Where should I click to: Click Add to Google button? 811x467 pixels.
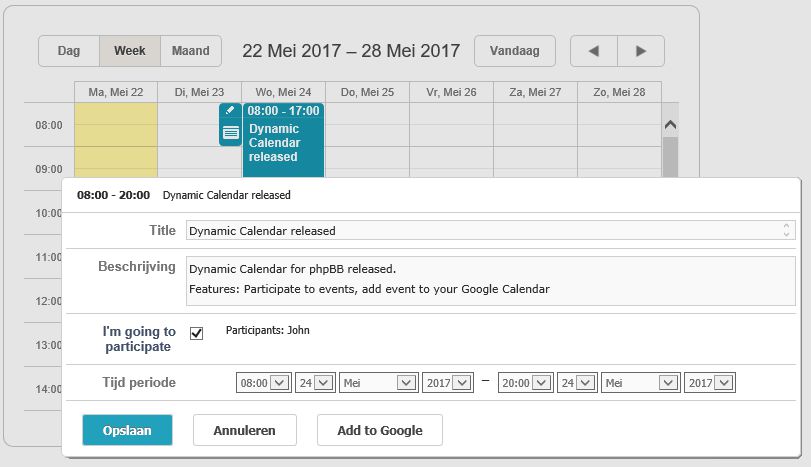point(379,430)
